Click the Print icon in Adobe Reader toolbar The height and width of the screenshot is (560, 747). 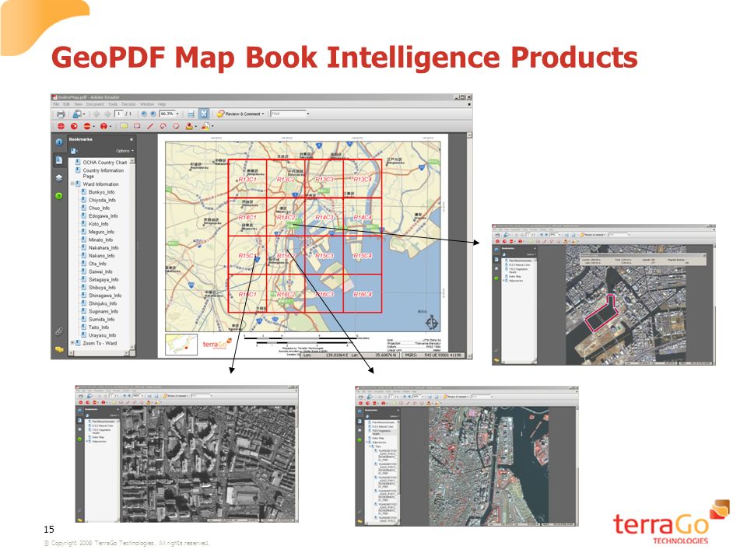coord(61,114)
